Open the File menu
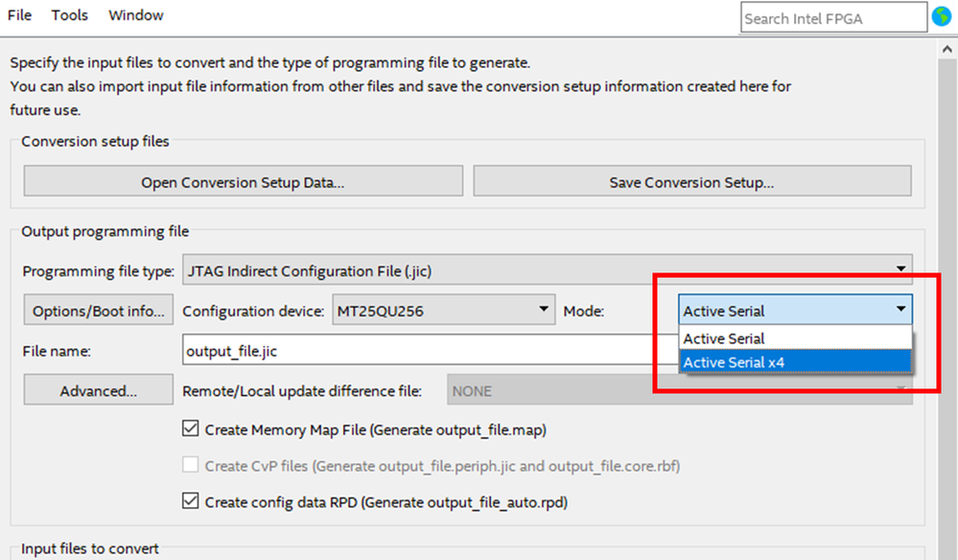Screen dimensions: 958x560 tap(19, 15)
